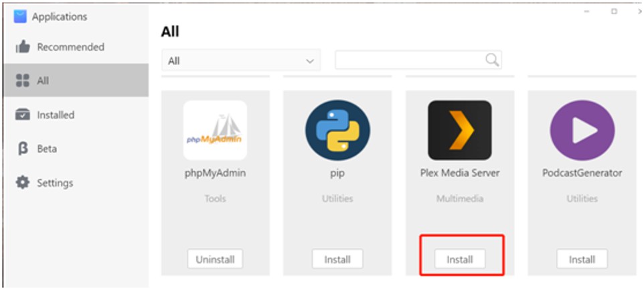This screenshot has width=644, height=290.
Task: Install Plex Media Server
Action: point(460,259)
